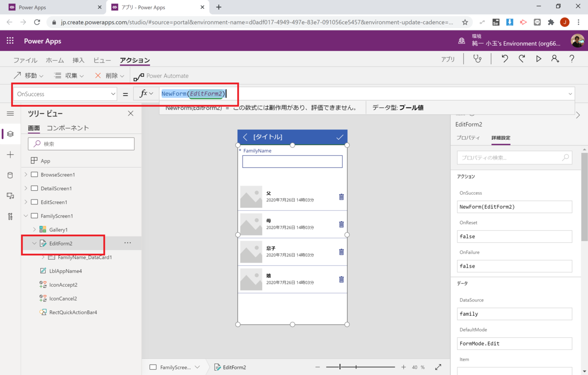Close the Tree view panel
Screen dimensions: 588x375
point(130,114)
